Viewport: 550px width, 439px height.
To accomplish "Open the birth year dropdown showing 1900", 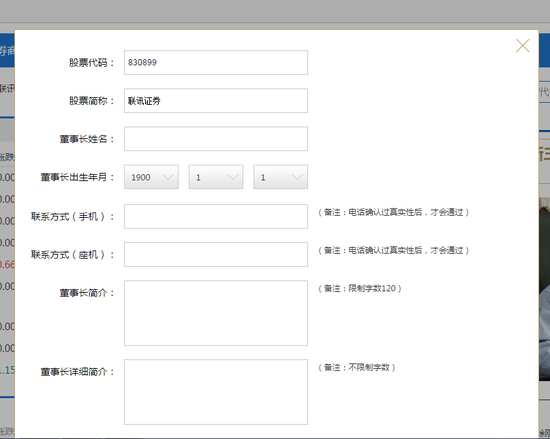I will point(151,177).
